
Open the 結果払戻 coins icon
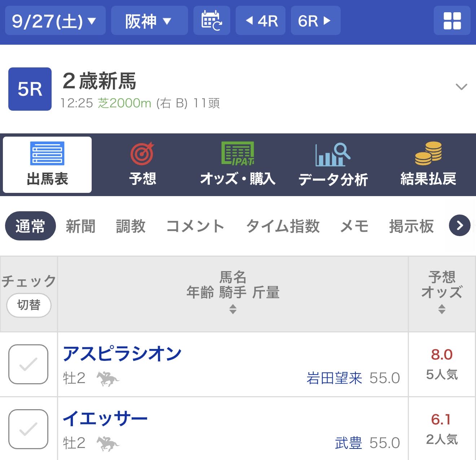(428, 154)
